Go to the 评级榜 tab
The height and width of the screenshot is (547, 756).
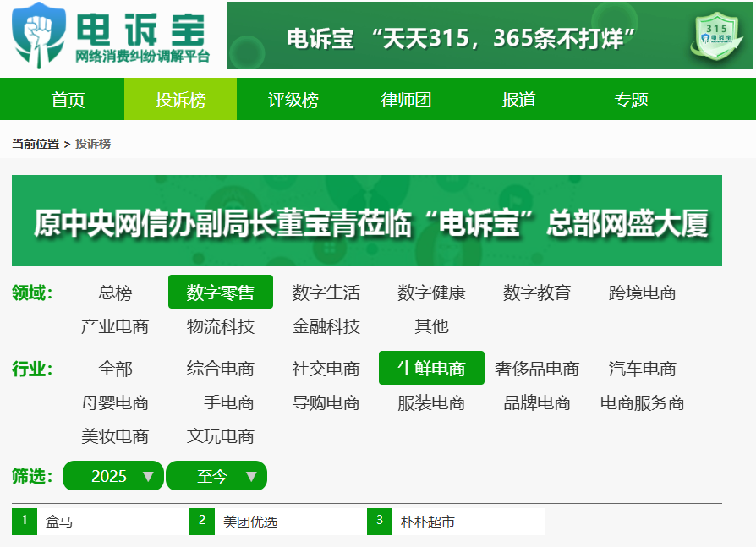293,99
